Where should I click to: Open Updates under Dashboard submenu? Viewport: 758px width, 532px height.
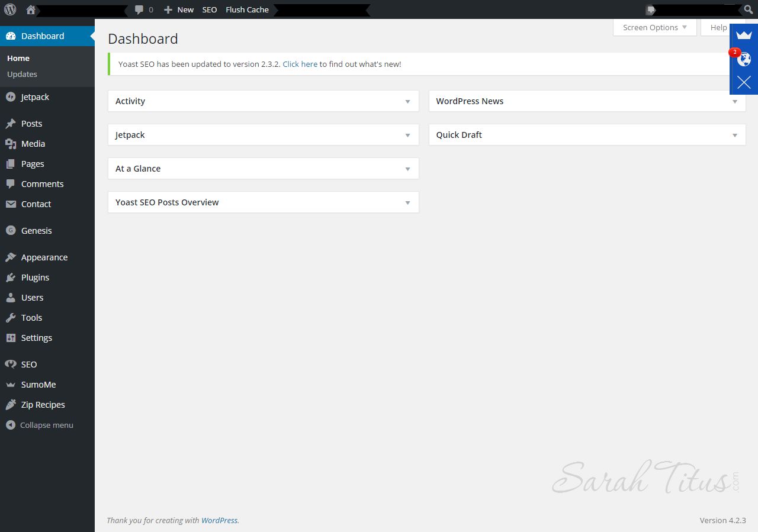tap(22, 74)
